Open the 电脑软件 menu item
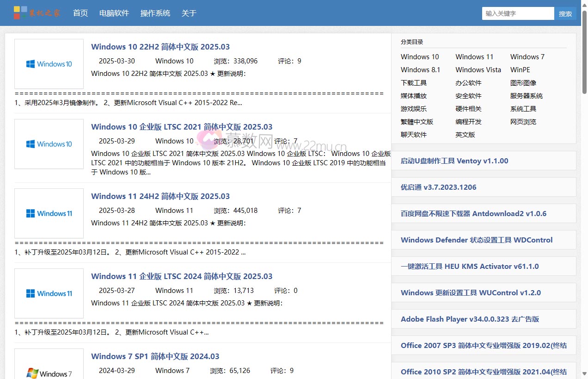 click(x=114, y=13)
